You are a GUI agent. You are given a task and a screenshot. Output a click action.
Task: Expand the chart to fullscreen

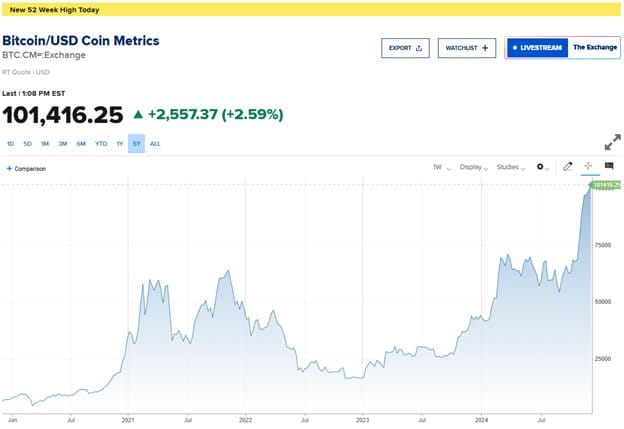(x=612, y=142)
